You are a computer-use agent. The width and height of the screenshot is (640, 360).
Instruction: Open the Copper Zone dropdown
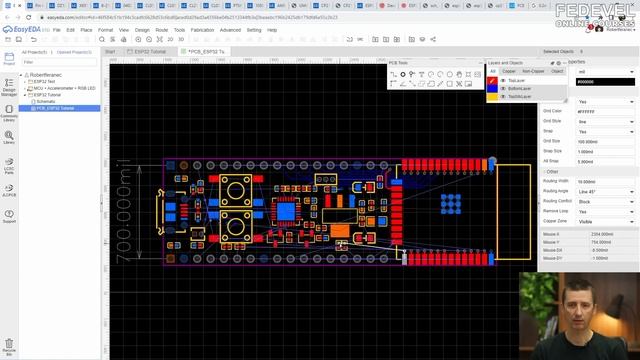605,222
